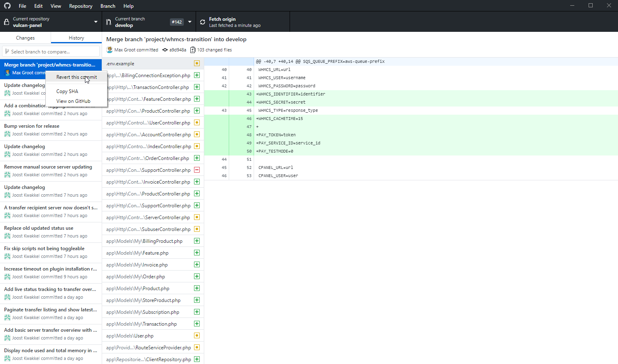Click the Select branch to compare field

coord(51,52)
